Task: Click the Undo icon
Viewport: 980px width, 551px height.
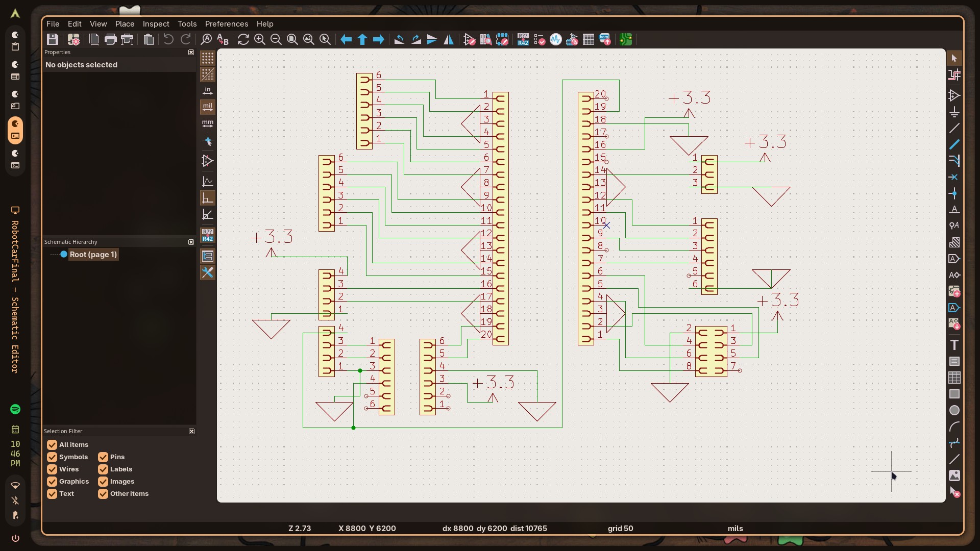Action: pyautogui.click(x=168, y=39)
